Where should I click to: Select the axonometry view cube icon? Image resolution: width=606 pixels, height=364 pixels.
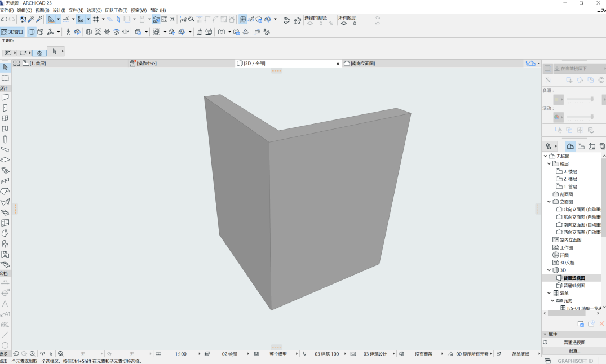click(x=40, y=32)
